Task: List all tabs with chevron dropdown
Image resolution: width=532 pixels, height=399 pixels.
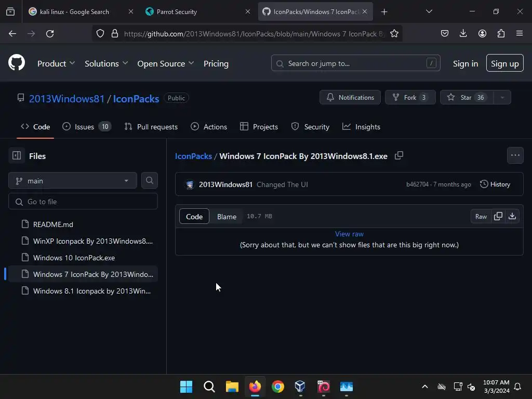Action: 429,11
